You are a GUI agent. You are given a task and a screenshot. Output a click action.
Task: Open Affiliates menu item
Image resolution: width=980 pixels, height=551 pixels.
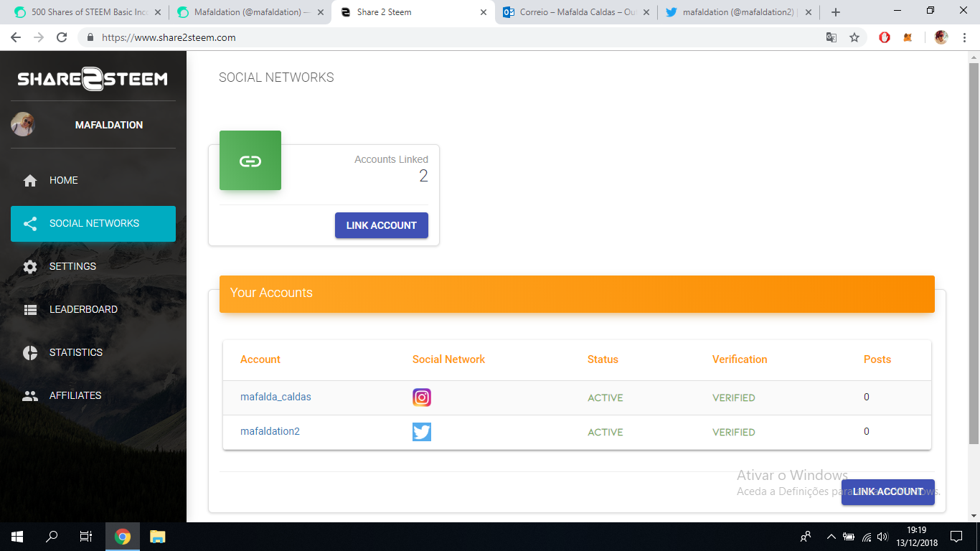[x=93, y=396]
